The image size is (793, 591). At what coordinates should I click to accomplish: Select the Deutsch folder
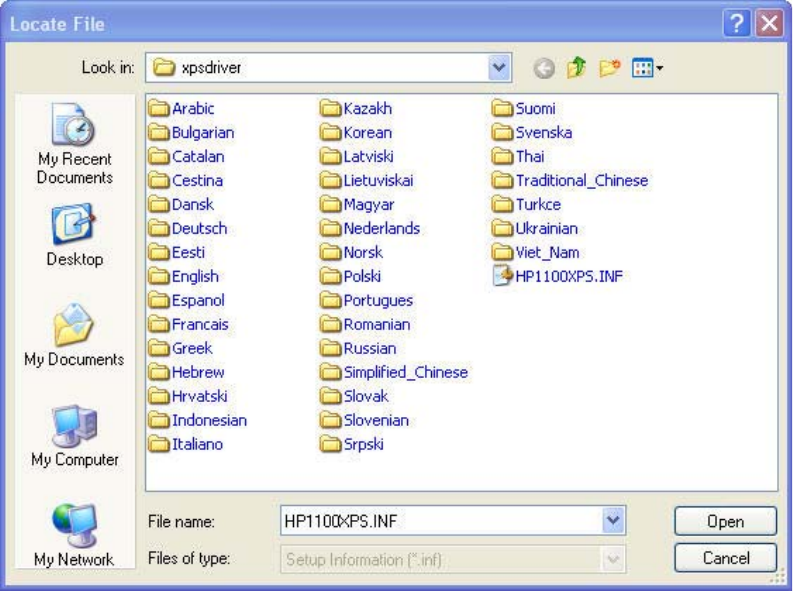(x=188, y=228)
